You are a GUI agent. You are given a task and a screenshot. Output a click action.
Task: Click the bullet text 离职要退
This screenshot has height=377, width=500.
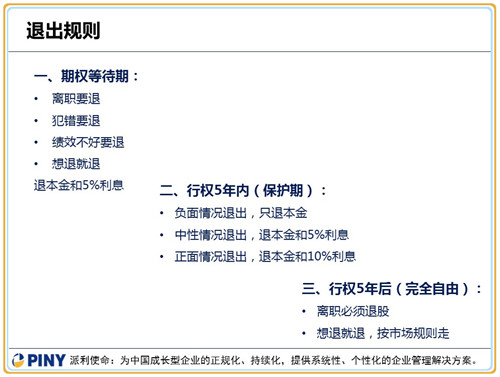(76, 99)
